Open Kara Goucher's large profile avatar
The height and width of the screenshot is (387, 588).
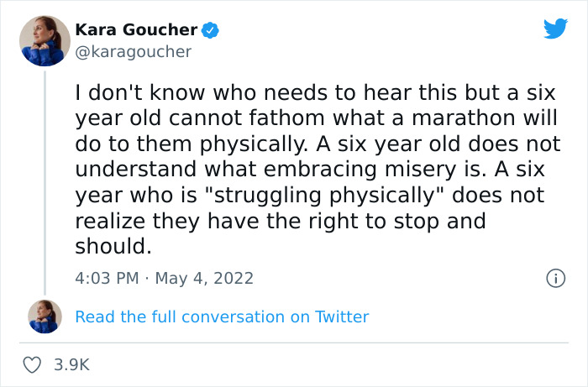(45, 40)
